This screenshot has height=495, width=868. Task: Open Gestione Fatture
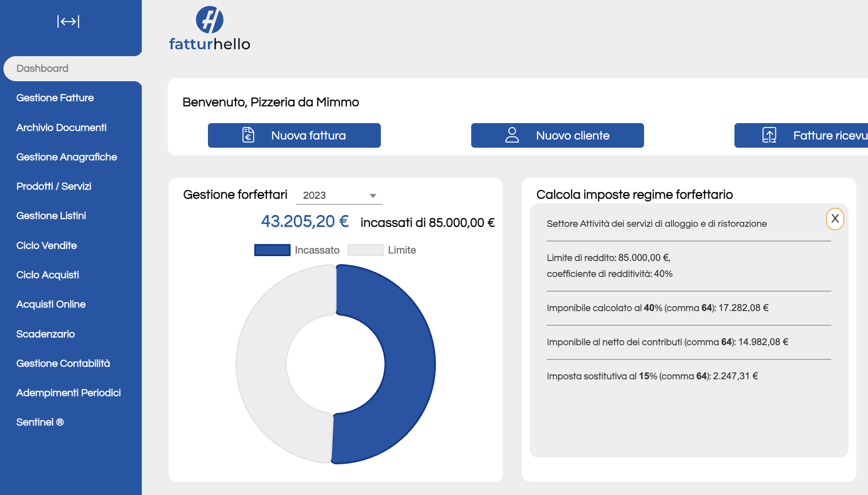[55, 98]
